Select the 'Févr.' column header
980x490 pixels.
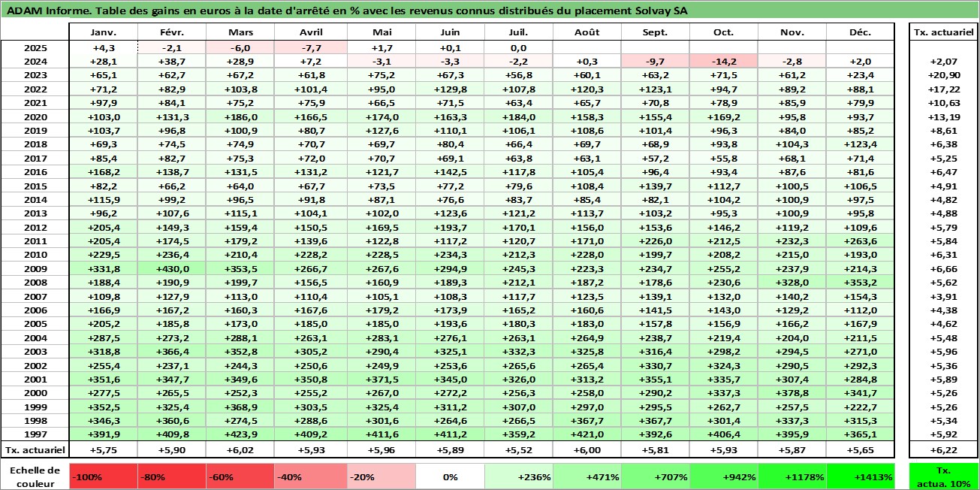tap(172, 33)
